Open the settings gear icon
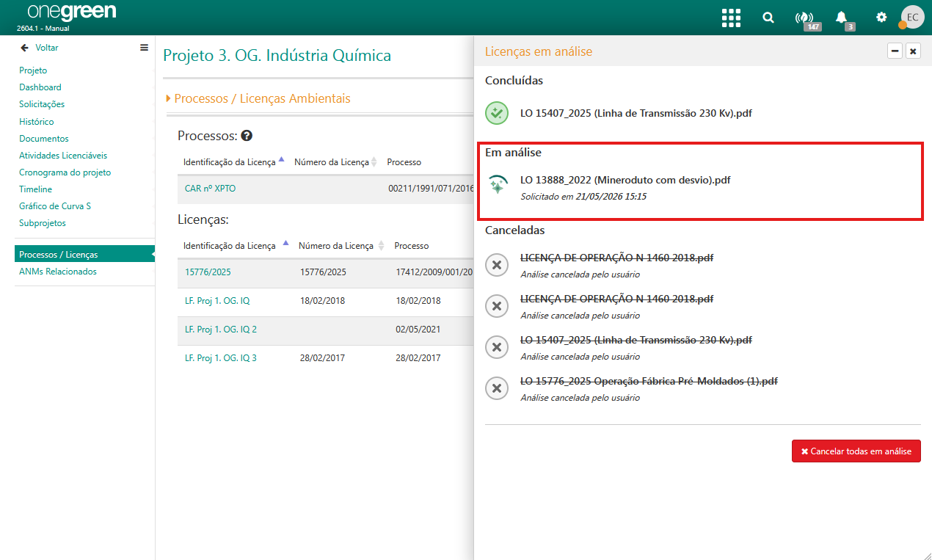 (881, 17)
